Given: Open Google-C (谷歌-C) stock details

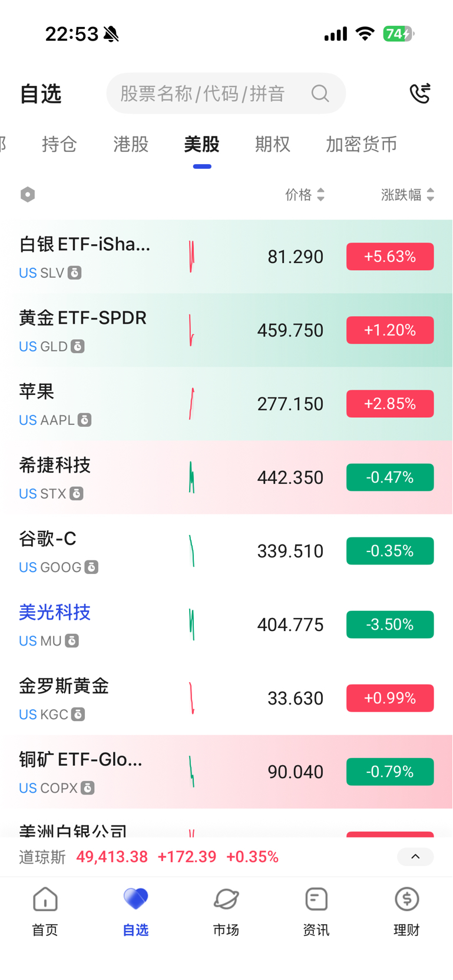Looking at the screenshot, I should tap(48, 539).
